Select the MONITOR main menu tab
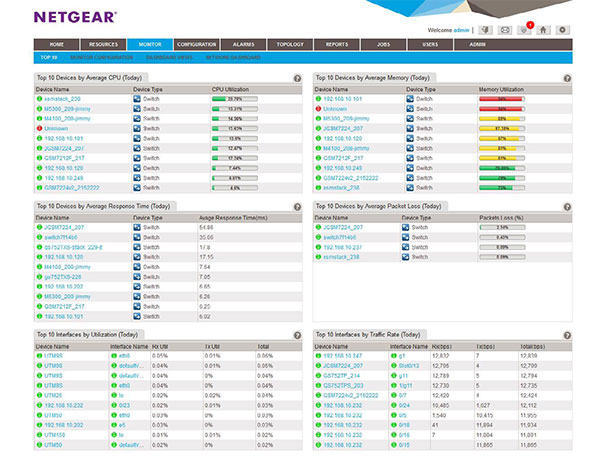Viewport: 600px width, 461px height. pos(150,44)
